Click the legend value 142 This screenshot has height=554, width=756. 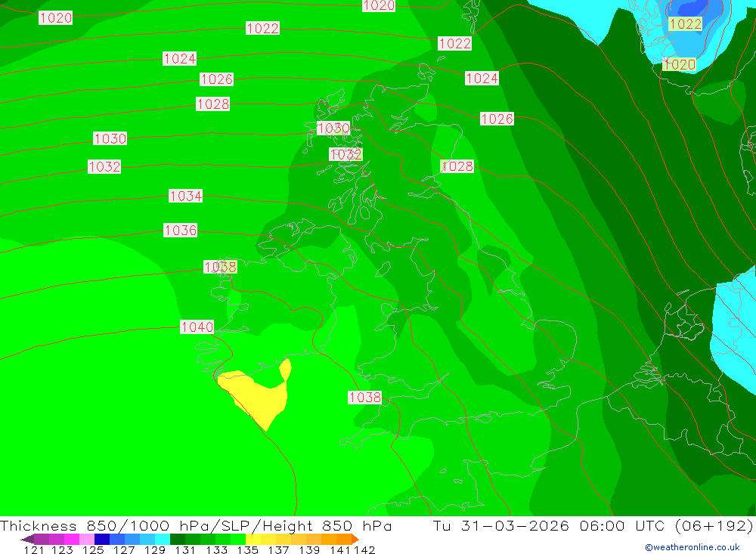click(364, 549)
